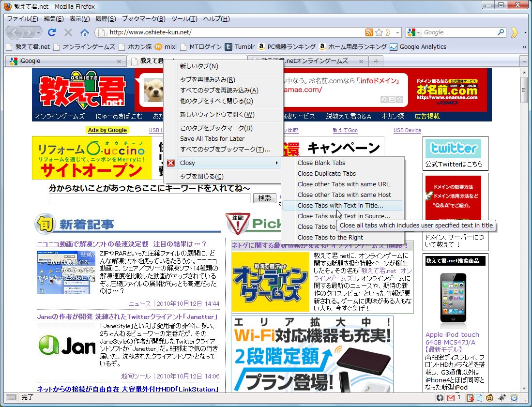532x407 pixels.
Task: Open the ブックマーク menu
Action: tap(143, 19)
